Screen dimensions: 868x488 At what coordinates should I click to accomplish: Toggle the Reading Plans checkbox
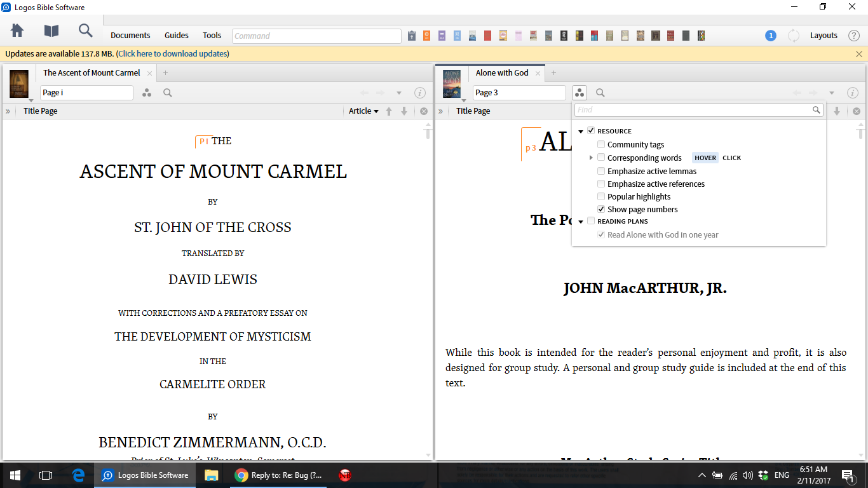[591, 221]
